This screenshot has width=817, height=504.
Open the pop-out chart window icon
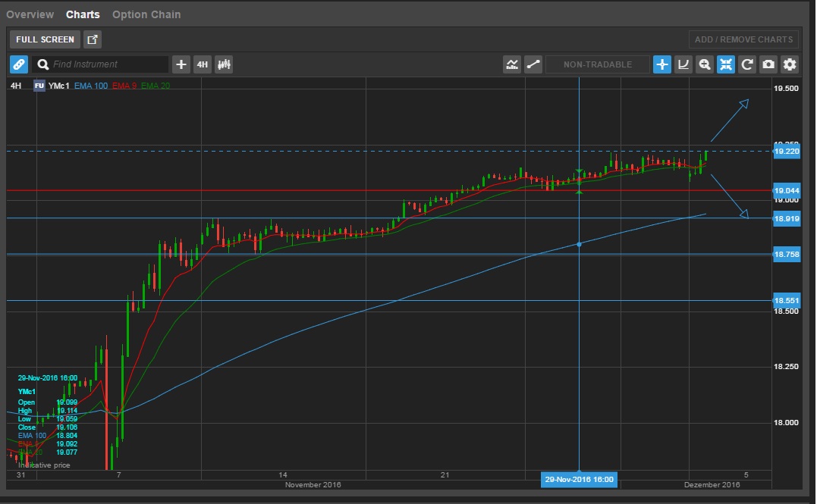[x=93, y=39]
